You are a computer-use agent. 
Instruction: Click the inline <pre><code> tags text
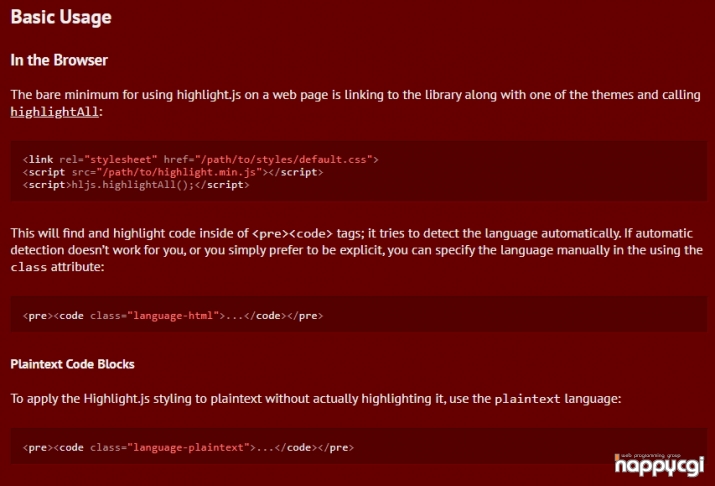[x=292, y=233]
